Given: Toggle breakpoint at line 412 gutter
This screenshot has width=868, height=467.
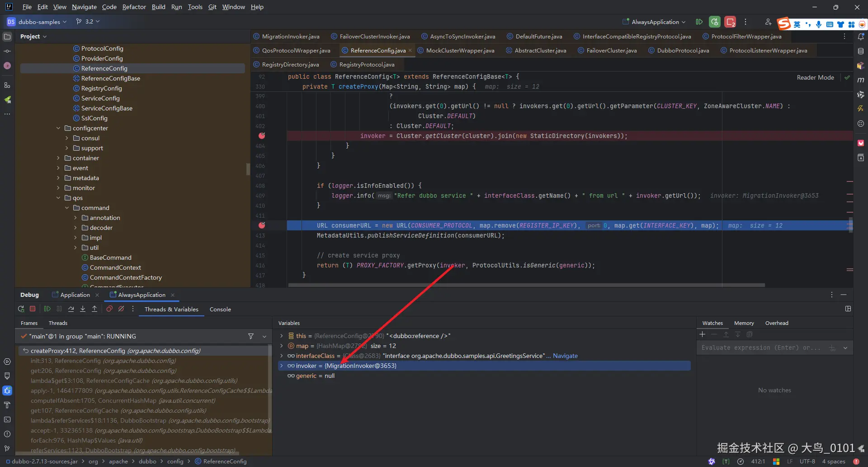Looking at the screenshot, I should pos(262,225).
